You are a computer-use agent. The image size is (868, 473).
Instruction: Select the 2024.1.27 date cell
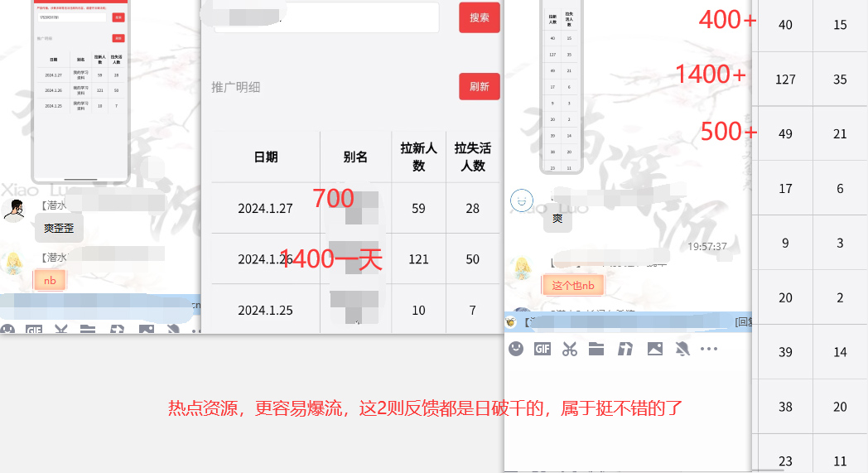click(x=266, y=209)
